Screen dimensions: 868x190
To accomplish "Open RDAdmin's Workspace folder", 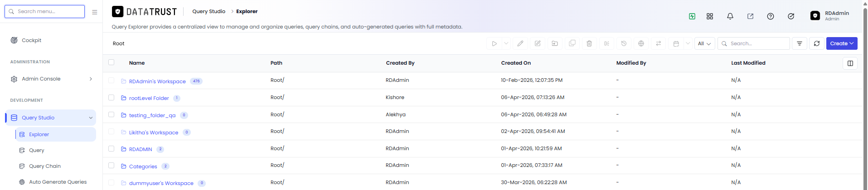I will pos(157,81).
